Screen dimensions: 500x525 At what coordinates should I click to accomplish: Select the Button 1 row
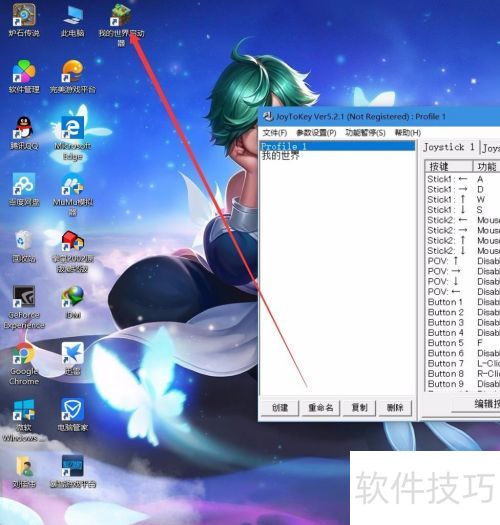[463, 302]
